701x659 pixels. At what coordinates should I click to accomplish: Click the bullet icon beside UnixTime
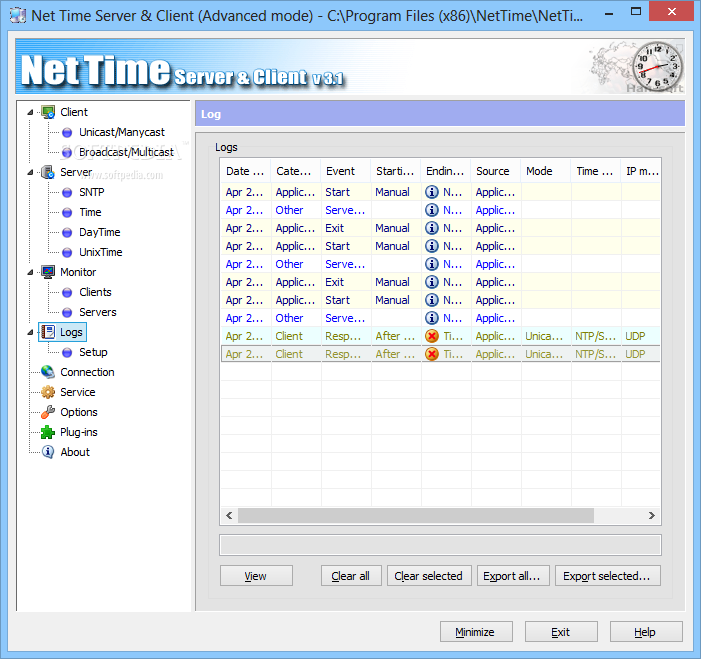point(67,253)
